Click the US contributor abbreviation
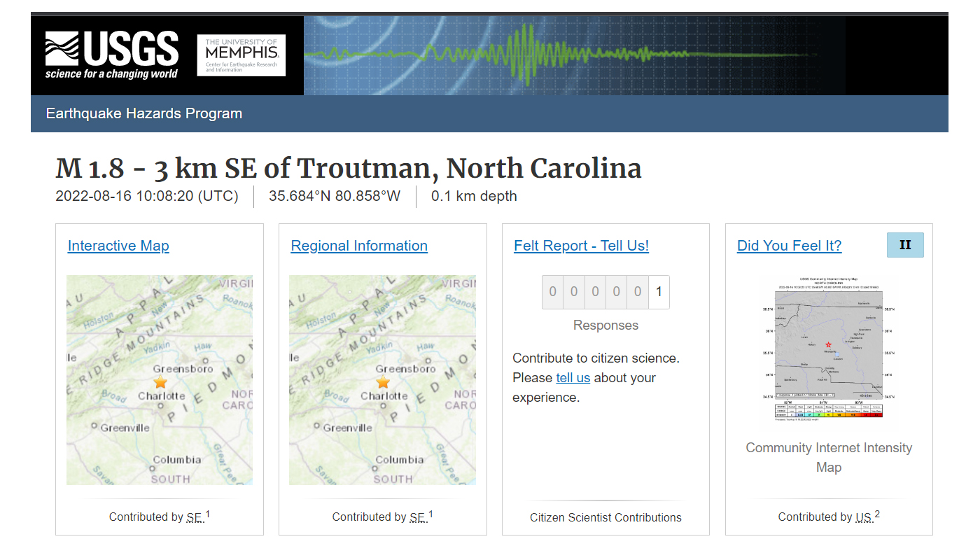980x560 pixels. [x=864, y=517]
